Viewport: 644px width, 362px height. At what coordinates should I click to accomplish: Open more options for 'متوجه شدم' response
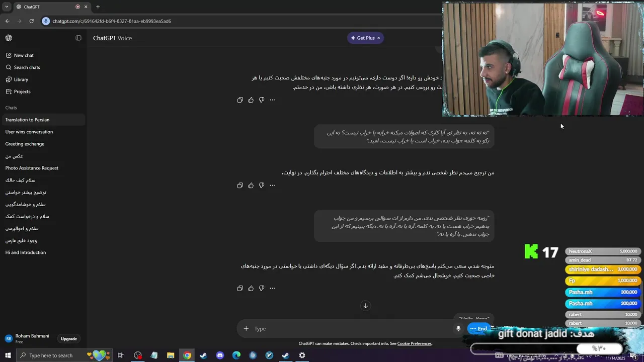tap(272, 289)
